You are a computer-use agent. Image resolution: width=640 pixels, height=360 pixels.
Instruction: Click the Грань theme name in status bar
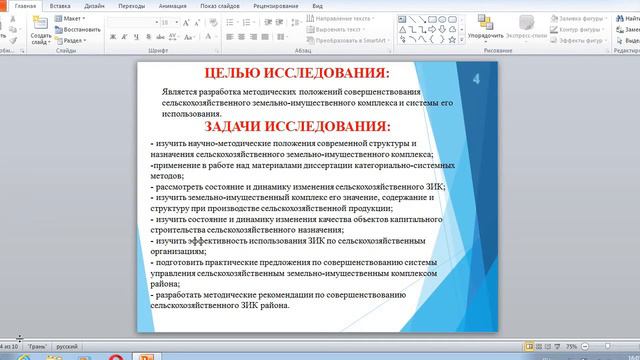point(37,347)
